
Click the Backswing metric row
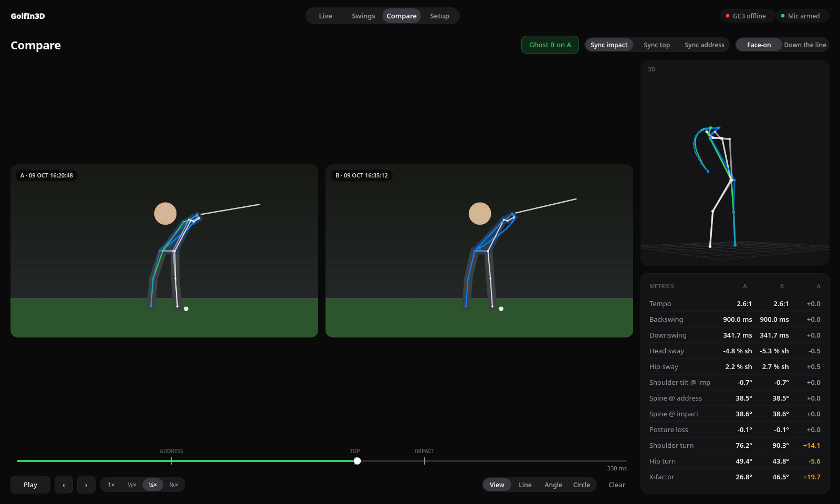tap(735, 319)
